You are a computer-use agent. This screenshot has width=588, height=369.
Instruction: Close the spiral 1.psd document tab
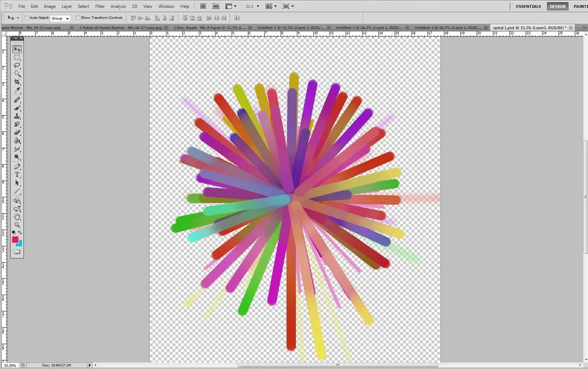pos(571,28)
